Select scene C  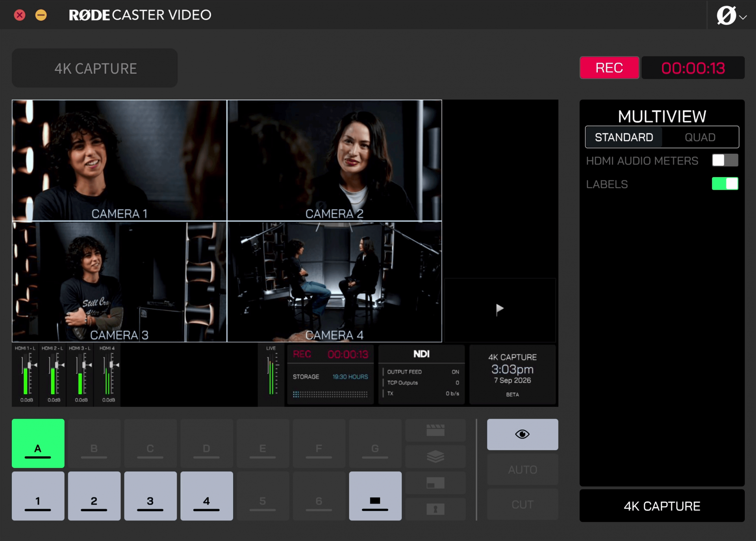150,443
